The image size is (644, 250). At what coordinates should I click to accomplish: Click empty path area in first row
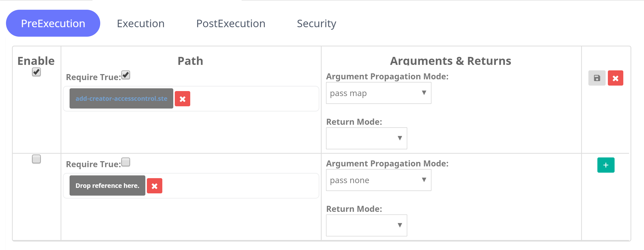(x=254, y=99)
